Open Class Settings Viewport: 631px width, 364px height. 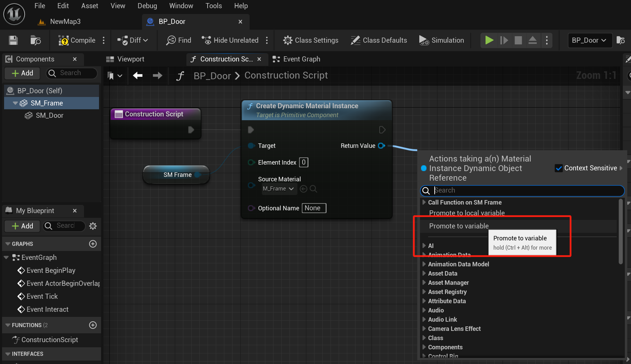click(x=311, y=40)
